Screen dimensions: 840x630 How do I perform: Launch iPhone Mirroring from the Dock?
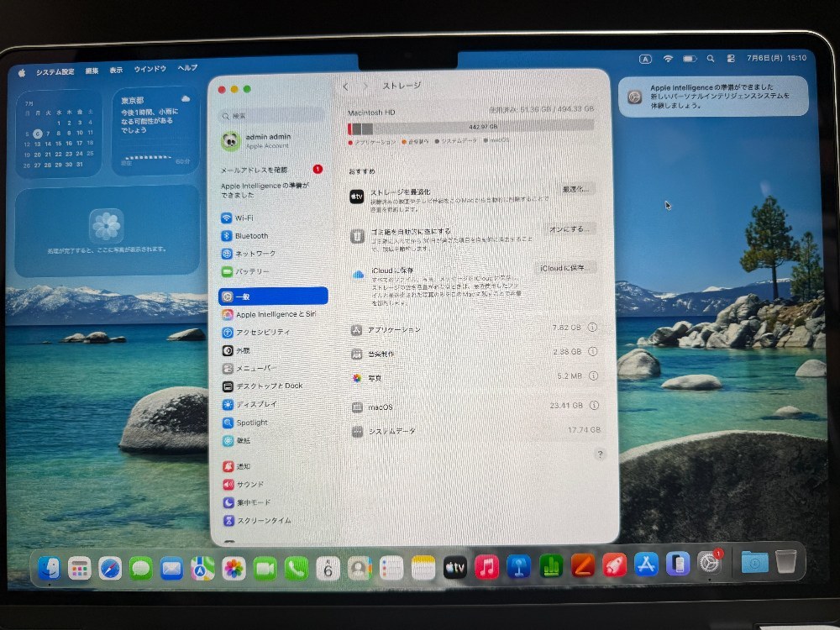click(677, 564)
